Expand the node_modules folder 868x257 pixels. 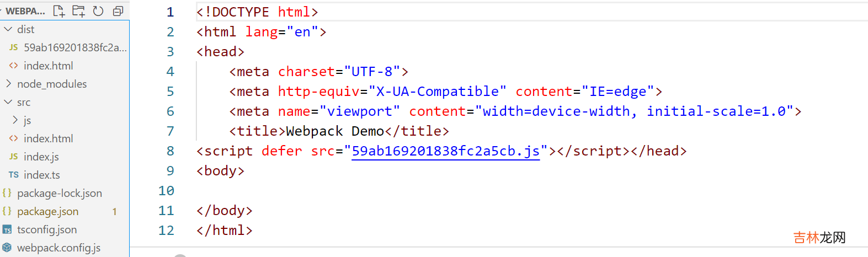click(8, 84)
